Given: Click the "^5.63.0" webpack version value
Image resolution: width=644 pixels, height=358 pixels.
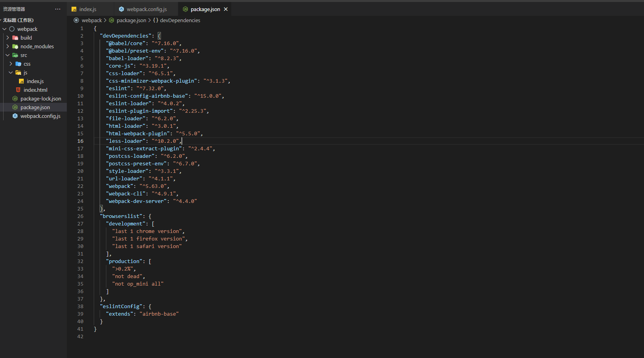Looking at the screenshot, I should [x=153, y=186].
